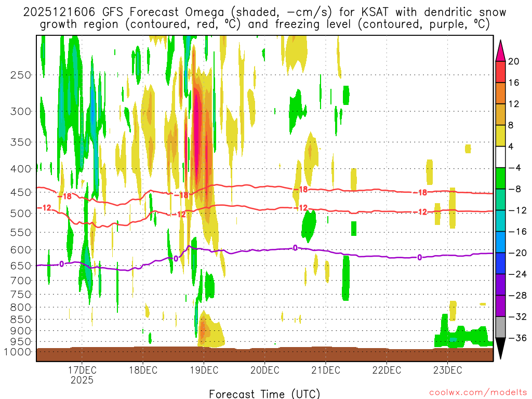The height and width of the screenshot is (399, 532).
Task: Click the white colorbar segment between -4 and 4
Action: coord(500,157)
